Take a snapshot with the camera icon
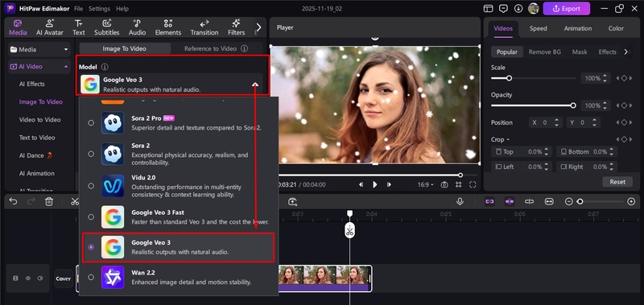This screenshot has height=305, width=644. [x=444, y=185]
